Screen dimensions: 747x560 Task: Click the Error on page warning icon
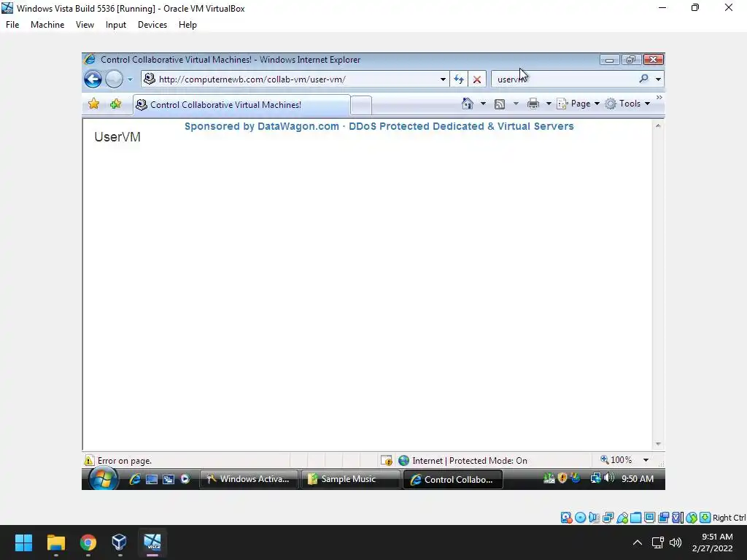point(89,461)
